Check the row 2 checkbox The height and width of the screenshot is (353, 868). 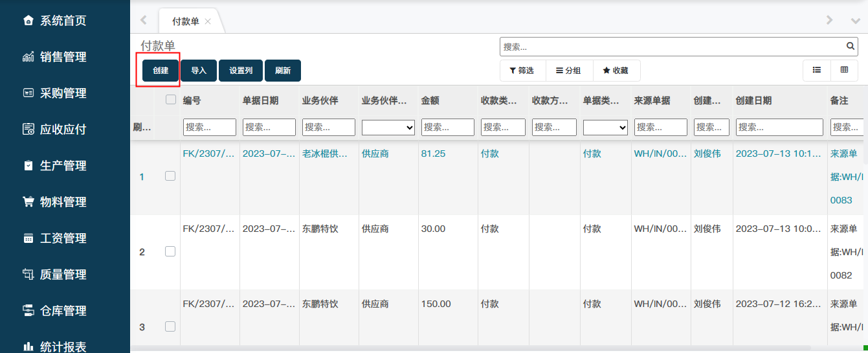coord(170,251)
